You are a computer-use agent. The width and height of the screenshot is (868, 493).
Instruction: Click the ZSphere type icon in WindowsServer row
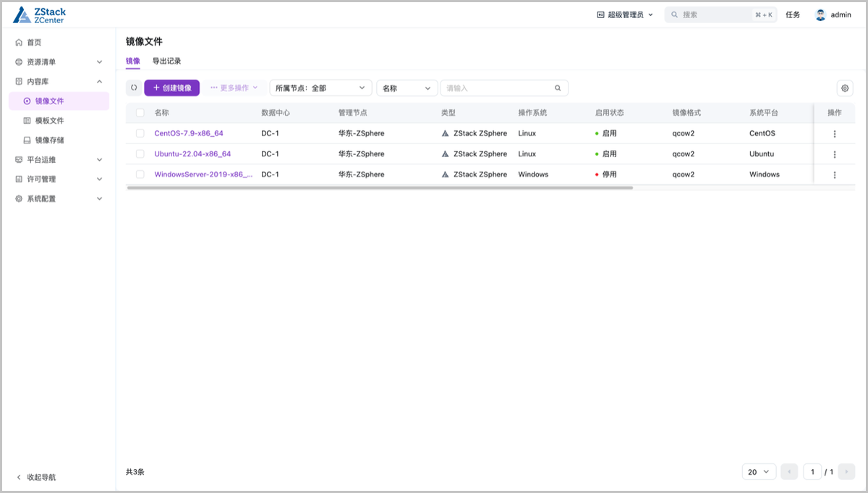click(446, 174)
